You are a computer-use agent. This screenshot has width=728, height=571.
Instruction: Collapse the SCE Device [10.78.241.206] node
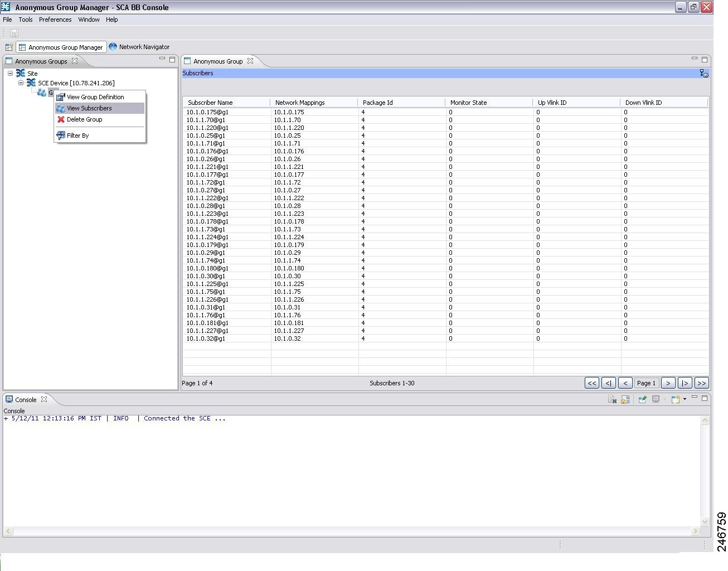pos(21,83)
